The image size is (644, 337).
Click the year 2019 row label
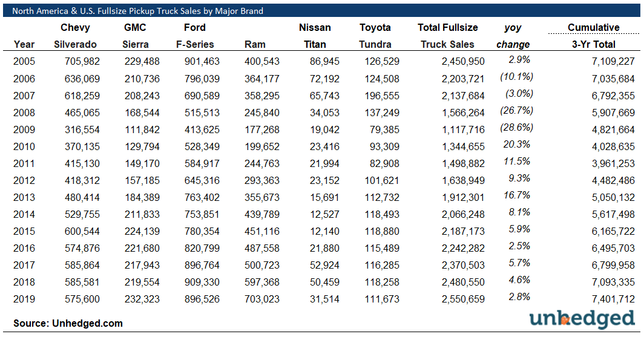(x=24, y=299)
